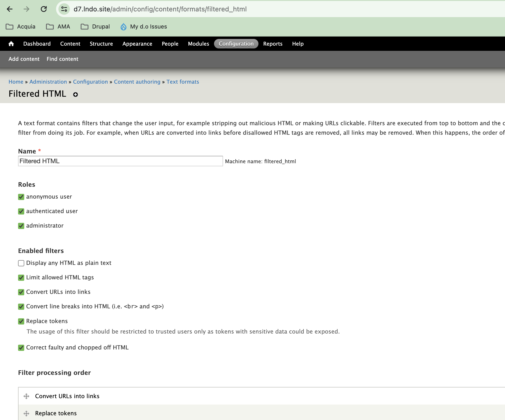Screen dimensions: 505x420
Task: Click inside the Name text field
Action: (x=120, y=161)
